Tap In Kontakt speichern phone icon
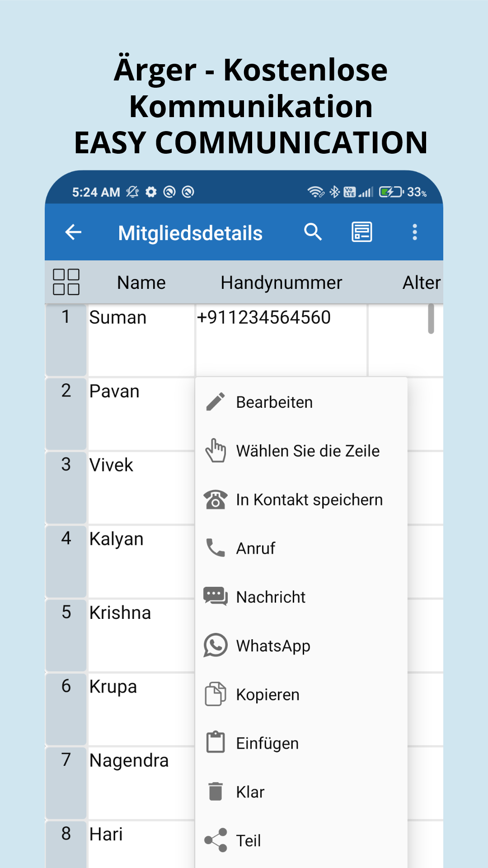The width and height of the screenshot is (488, 868). tap(216, 500)
